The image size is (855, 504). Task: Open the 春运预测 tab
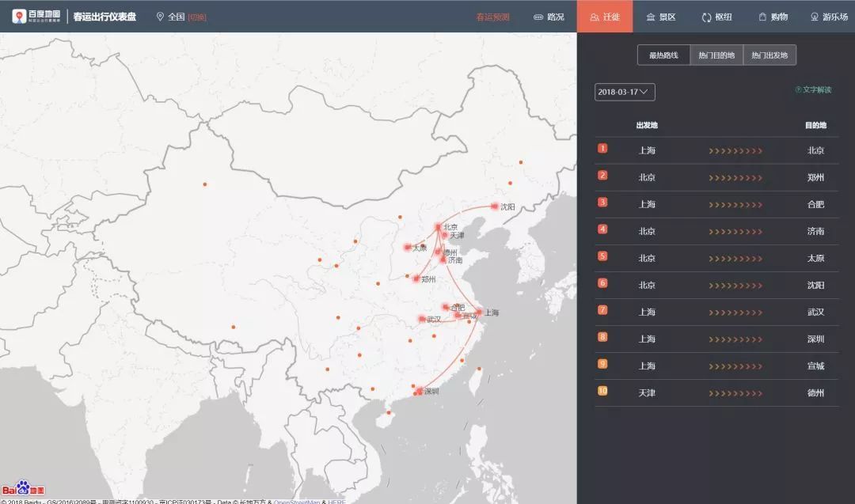click(492, 17)
